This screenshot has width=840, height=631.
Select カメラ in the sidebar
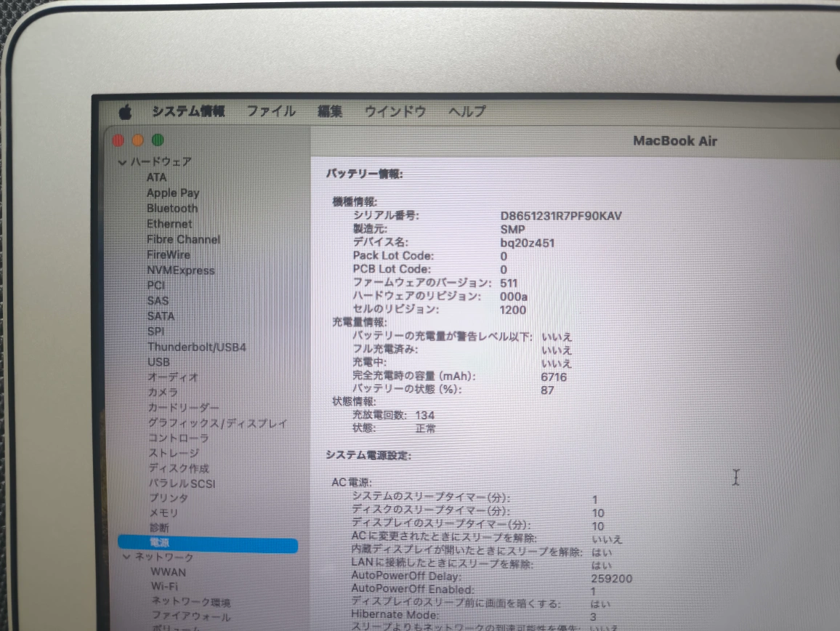coord(163,393)
